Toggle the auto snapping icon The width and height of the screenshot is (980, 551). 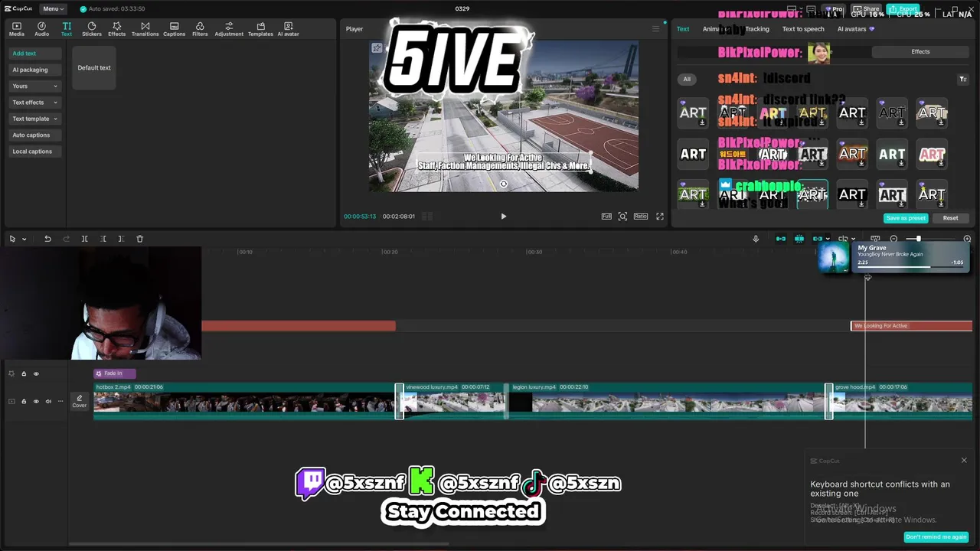coord(799,239)
